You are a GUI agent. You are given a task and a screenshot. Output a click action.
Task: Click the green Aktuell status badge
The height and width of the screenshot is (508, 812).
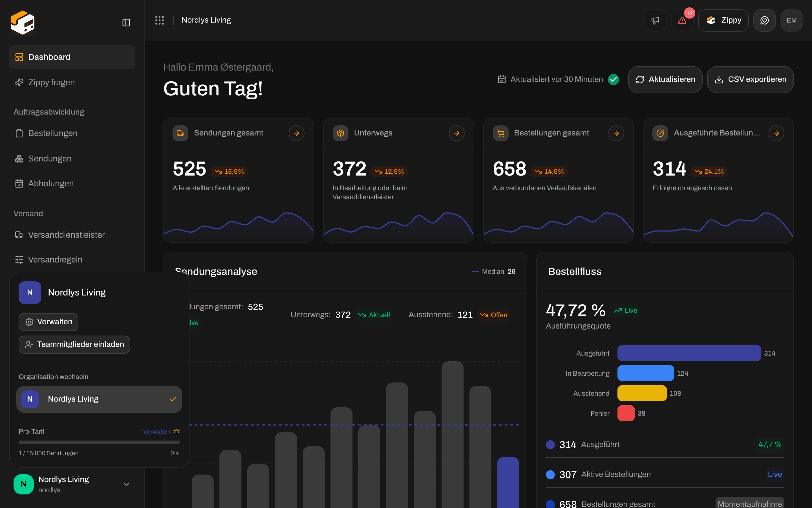tap(374, 315)
